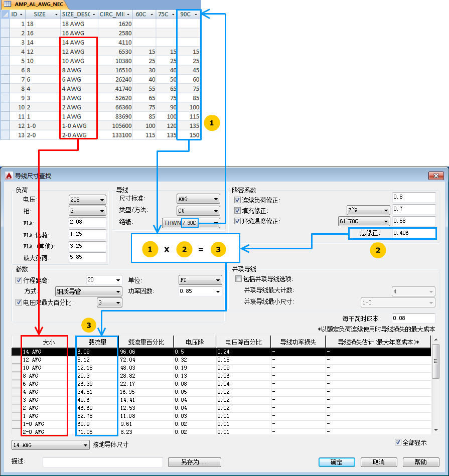Image resolution: width=449 pixels, height=476 pixels.
Task: Click the 帮助 button
Action: pos(421,462)
